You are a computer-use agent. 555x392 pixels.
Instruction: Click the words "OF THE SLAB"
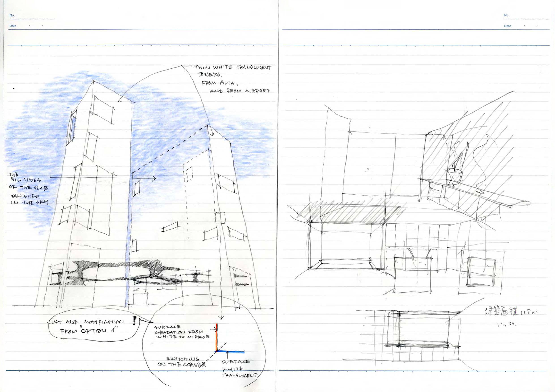(28, 188)
